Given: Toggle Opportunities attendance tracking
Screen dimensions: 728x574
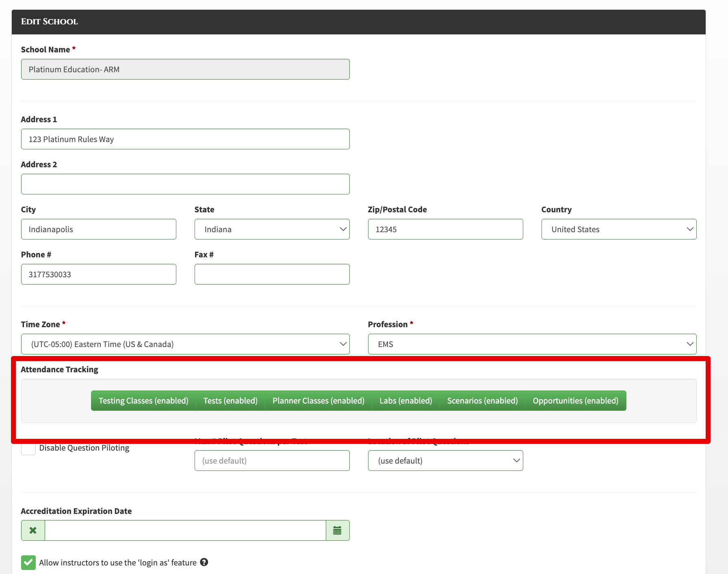Looking at the screenshot, I should [576, 401].
